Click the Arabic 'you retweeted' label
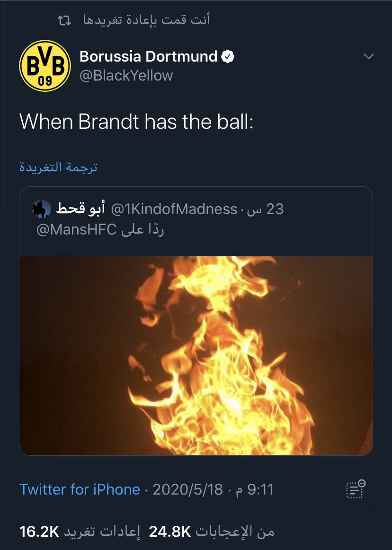The image size is (392, 550). click(x=147, y=20)
